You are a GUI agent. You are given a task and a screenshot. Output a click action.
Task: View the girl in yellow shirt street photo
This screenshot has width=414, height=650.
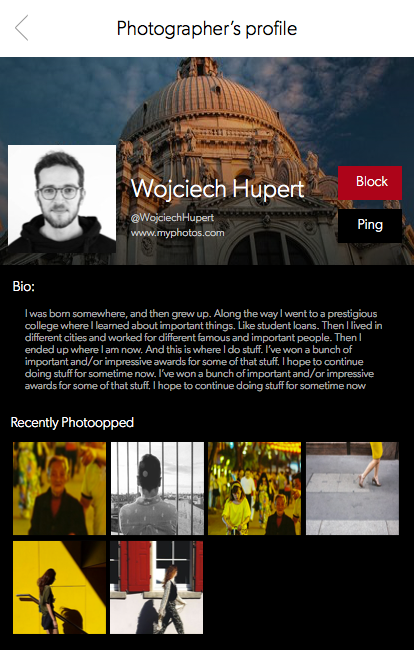254,488
